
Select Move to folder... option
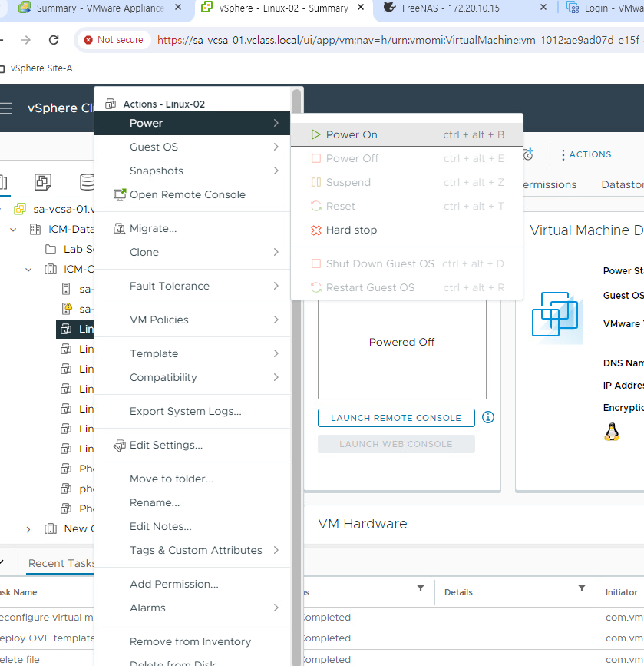[193, 479]
